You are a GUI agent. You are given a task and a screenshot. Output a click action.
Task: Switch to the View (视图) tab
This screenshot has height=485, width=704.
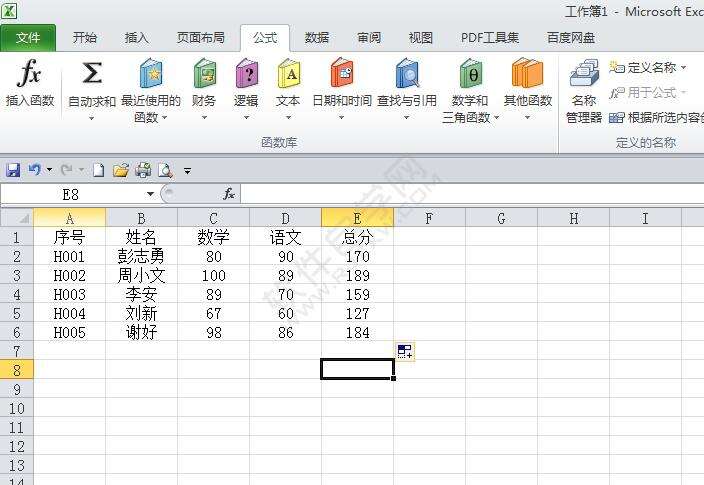(x=421, y=38)
